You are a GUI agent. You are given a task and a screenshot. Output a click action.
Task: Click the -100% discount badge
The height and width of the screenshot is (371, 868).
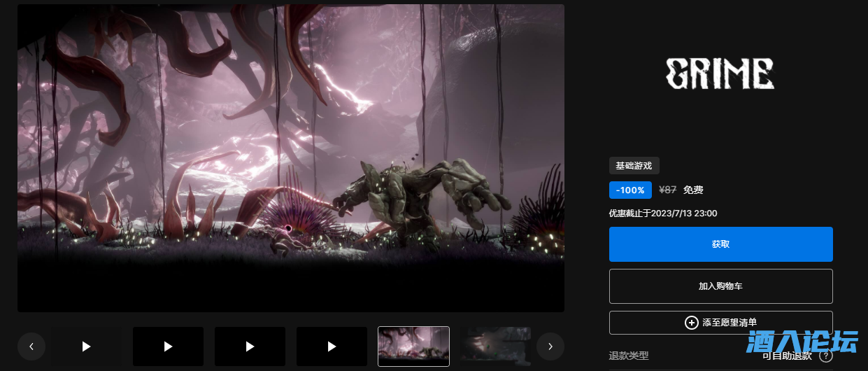[630, 190]
